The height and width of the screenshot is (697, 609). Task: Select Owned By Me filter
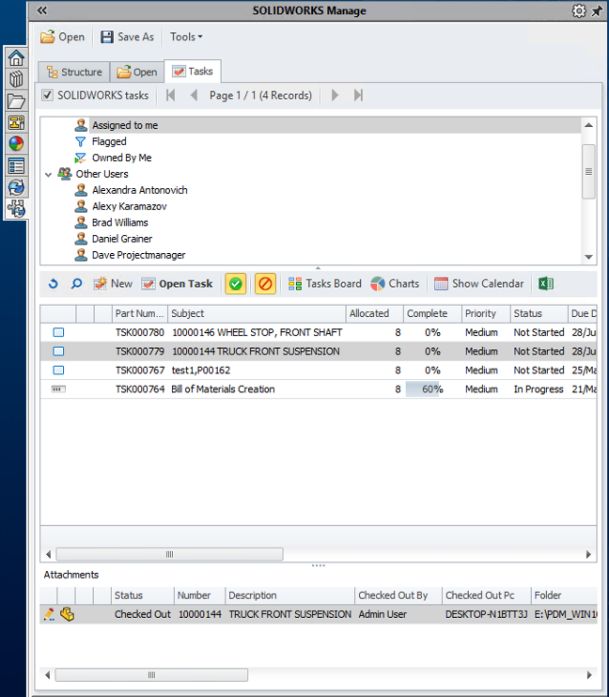pyautogui.click(x=121, y=158)
